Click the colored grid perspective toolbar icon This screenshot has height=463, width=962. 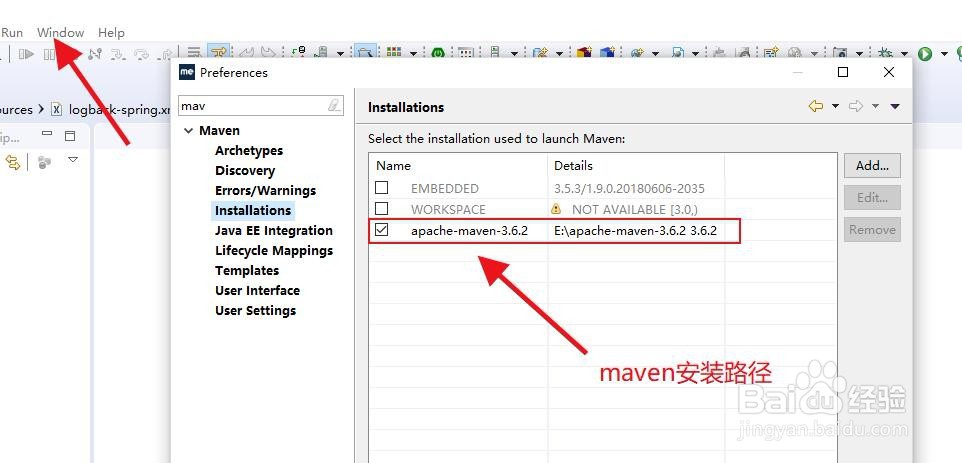(394, 53)
